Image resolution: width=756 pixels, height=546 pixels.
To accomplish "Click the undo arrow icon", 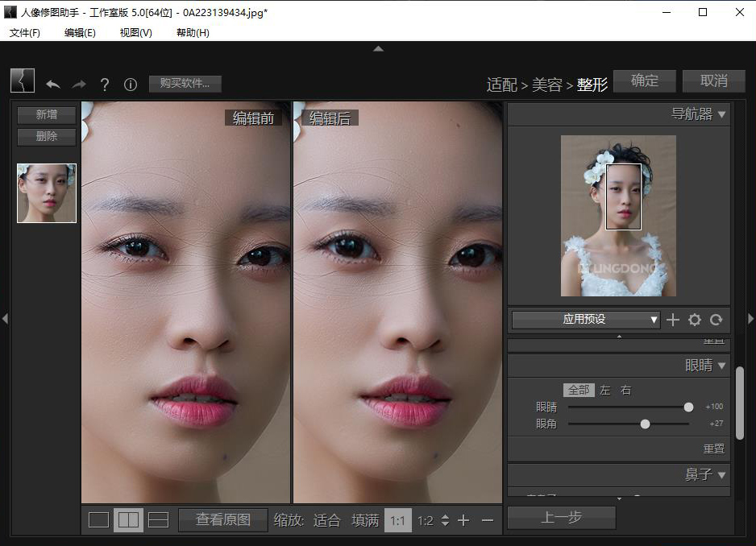I will point(53,84).
